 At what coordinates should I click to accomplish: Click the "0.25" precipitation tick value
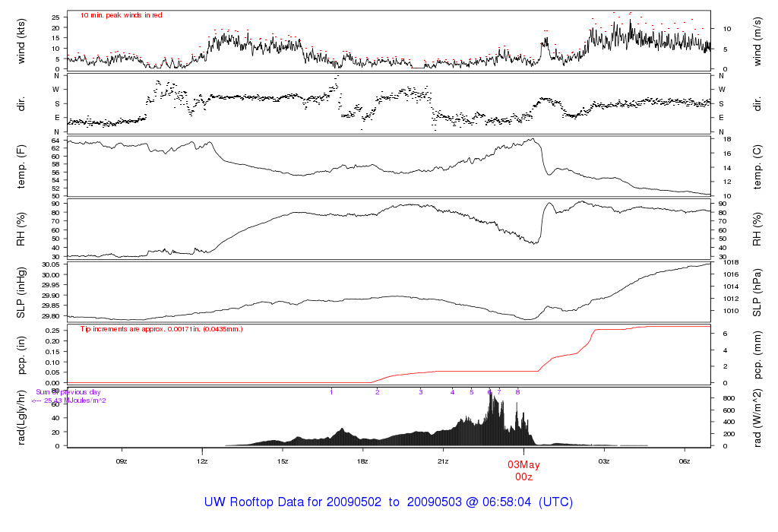point(52,331)
